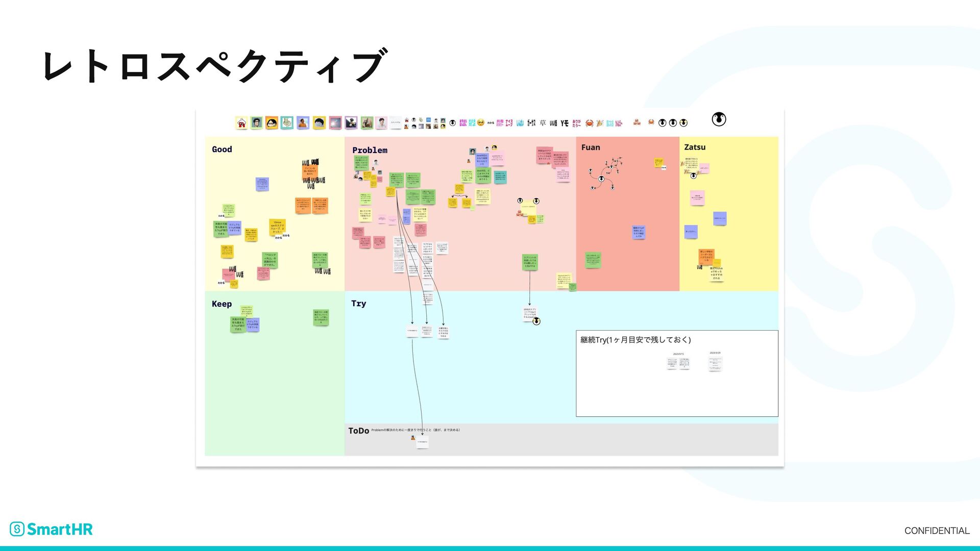The width and height of the screenshot is (980, 551).
Task: Select the Problem section heading
Action: pos(370,150)
